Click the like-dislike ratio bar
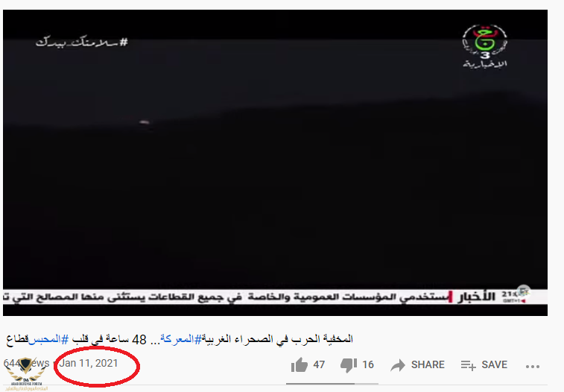 332,384
